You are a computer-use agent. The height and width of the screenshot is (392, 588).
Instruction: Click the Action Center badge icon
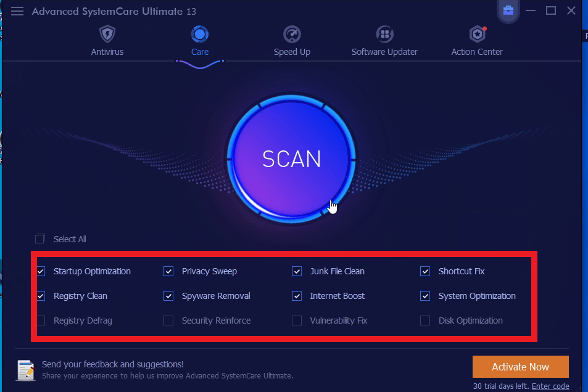pyautogui.click(x=478, y=34)
